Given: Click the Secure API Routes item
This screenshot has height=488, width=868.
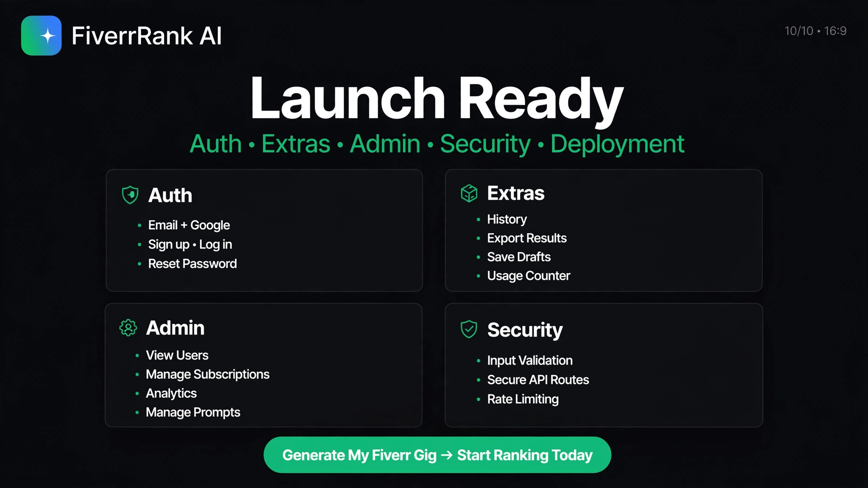Looking at the screenshot, I should pyautogui.click(x=538, y=380).
